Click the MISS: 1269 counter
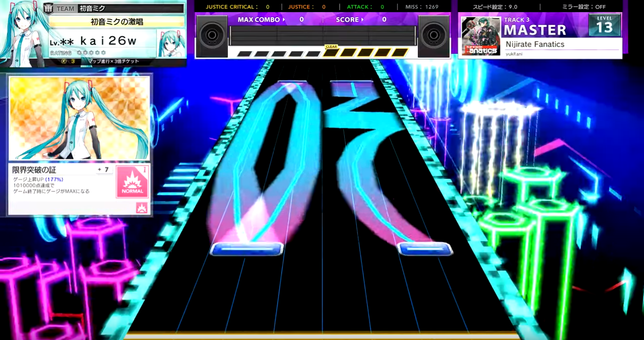 [x=422, y=7]
